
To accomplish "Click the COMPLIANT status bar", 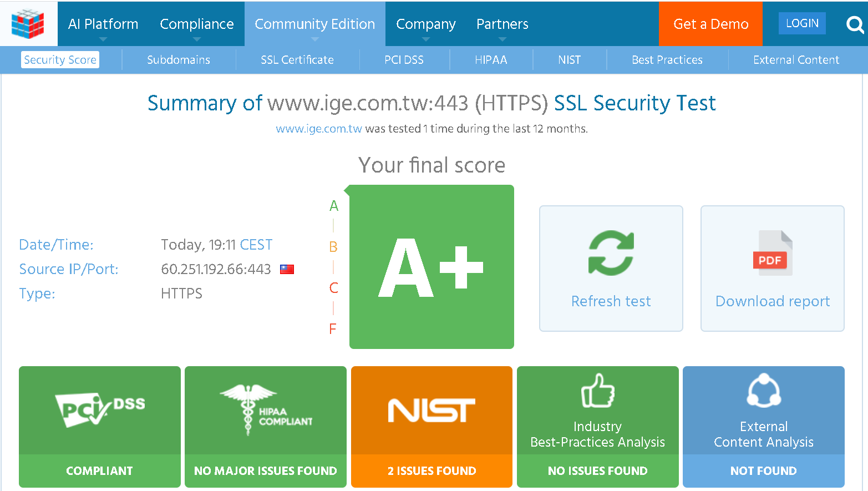I will (100, 471).
